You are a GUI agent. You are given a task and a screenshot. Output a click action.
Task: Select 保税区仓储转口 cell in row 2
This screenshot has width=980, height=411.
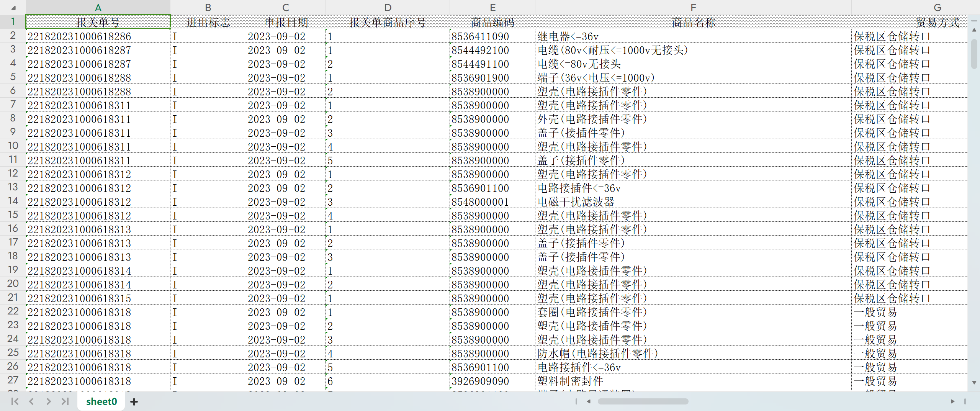pyautogui.click(x=910, y=36)
